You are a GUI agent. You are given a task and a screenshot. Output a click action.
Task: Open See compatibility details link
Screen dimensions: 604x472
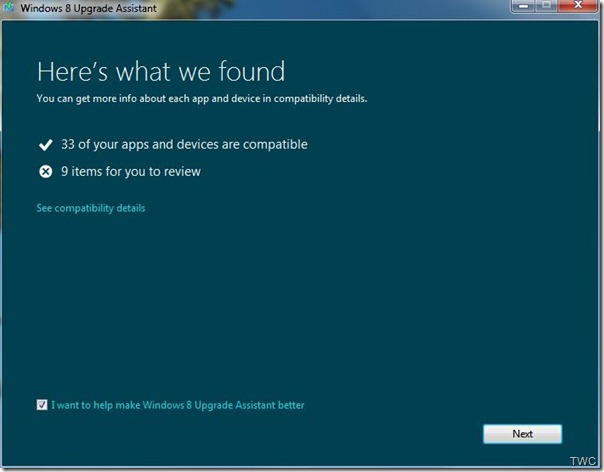point(91,208)
